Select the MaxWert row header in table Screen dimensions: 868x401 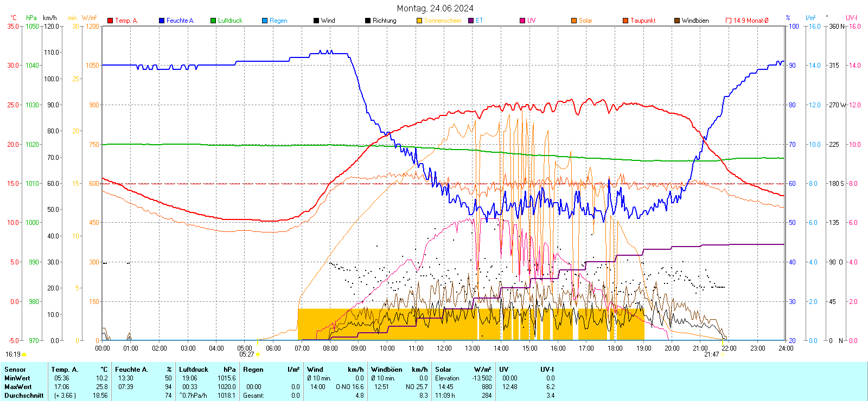tap(18, 387)
